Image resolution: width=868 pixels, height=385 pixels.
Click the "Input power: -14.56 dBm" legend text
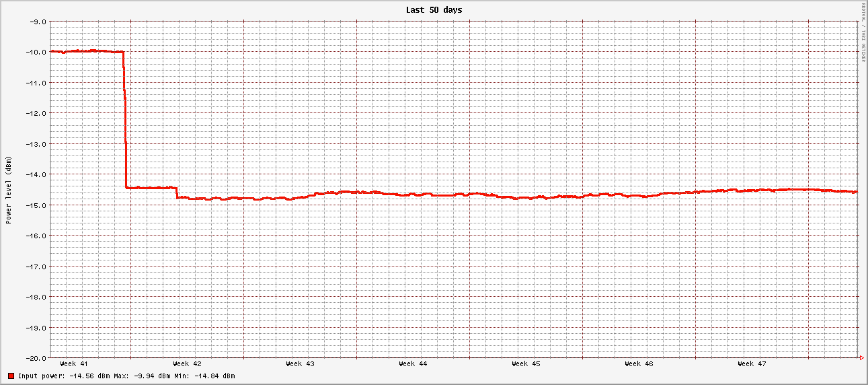coord(65,376)
